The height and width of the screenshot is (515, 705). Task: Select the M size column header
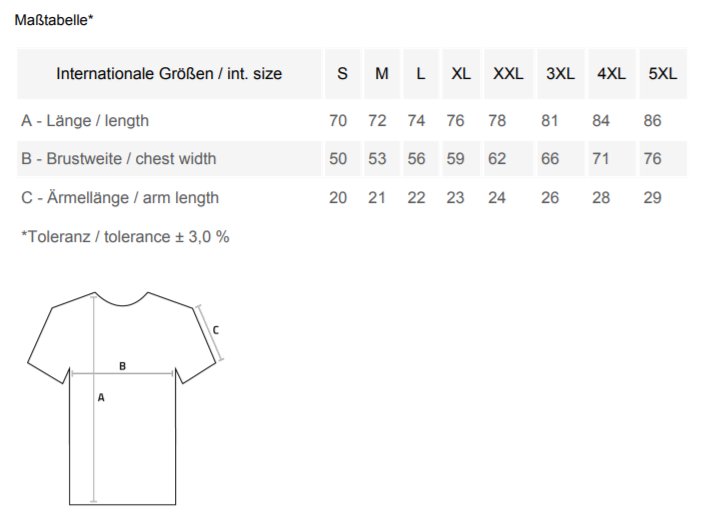tap(382, 73)
